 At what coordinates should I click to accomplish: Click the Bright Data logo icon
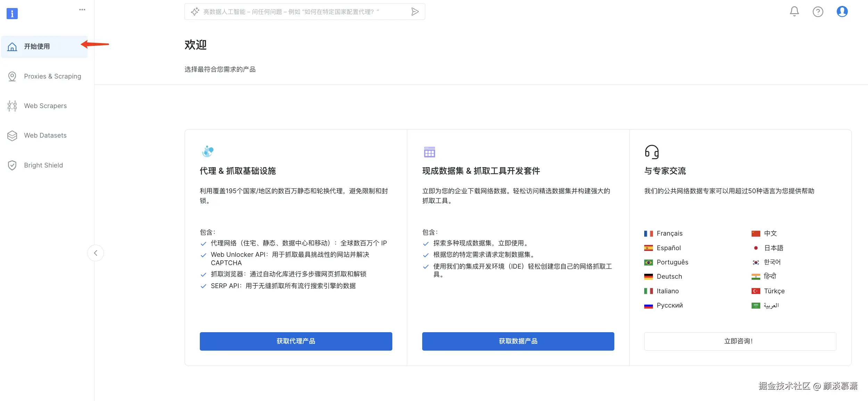pos(12,14)
